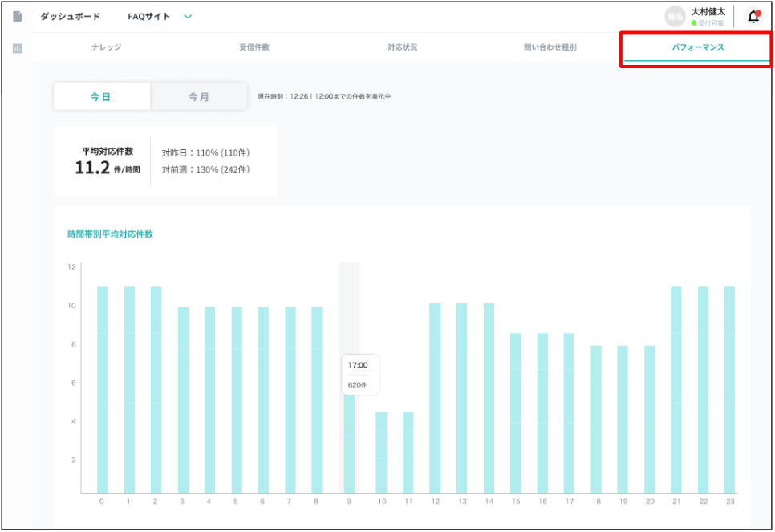The height and width of the screenshot is (532, 775).
Task: Click the bar for hour 12
Action: (x=435, y=398)
